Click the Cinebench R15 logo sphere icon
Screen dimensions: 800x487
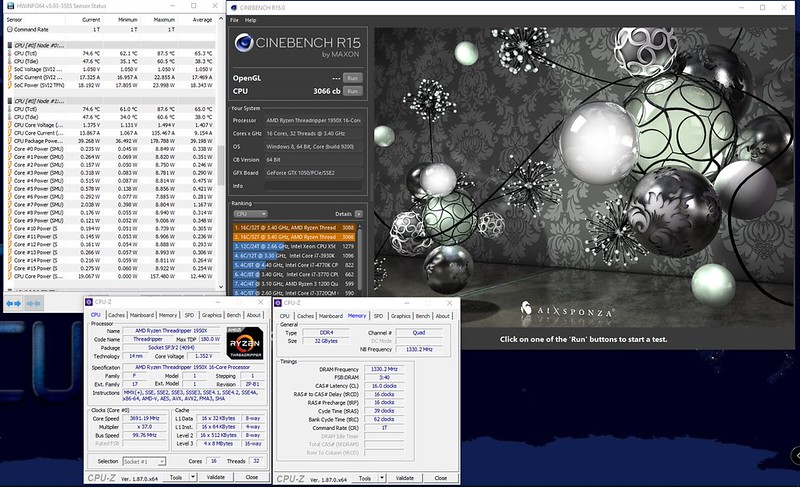point(246,44)
